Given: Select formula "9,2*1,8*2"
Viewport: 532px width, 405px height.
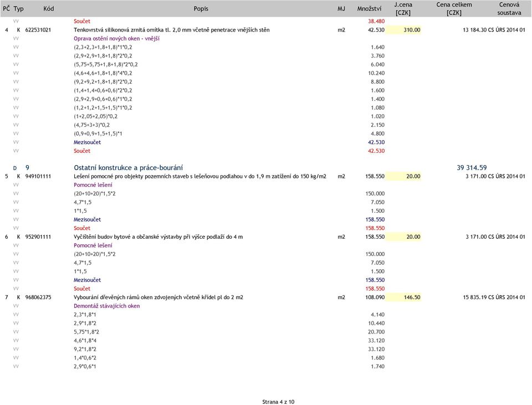Looking at the screenshot, I should click(85, 349).
